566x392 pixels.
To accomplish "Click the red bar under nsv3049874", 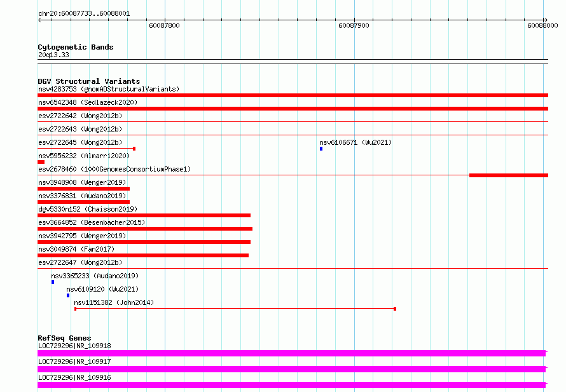I will click(x=143, y=255).
